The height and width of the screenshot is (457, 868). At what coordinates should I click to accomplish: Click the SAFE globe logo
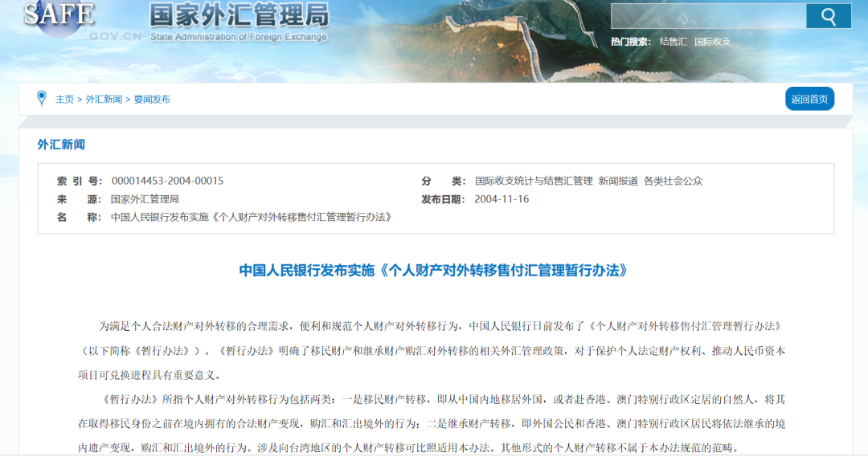(59, 17)
